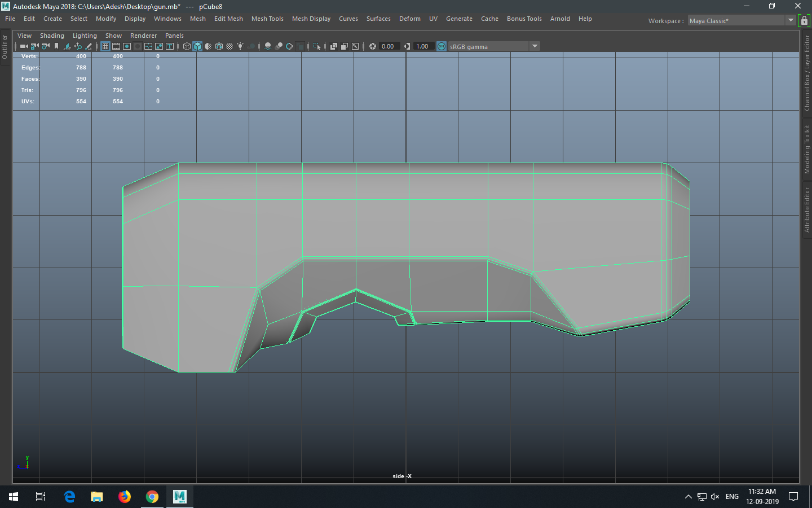812x508 pixels.
Task: Enable Textured display icon
Action: coord(230,46)
